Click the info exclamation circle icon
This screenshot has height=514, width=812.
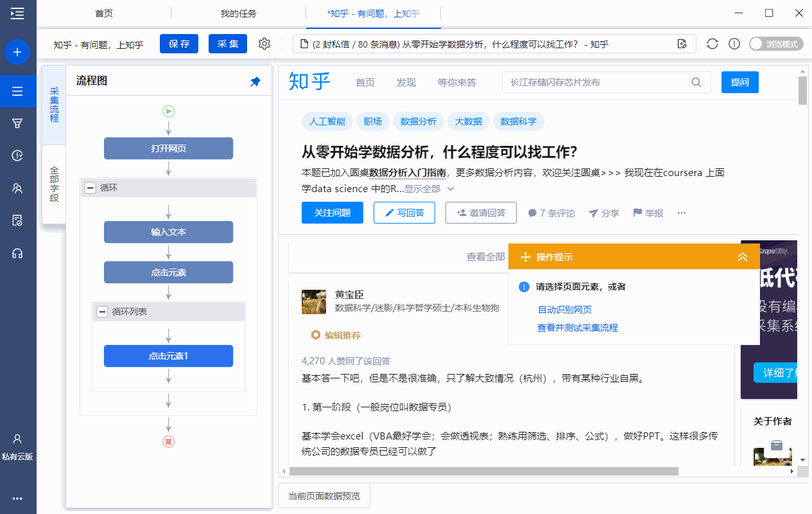[734, 44]
